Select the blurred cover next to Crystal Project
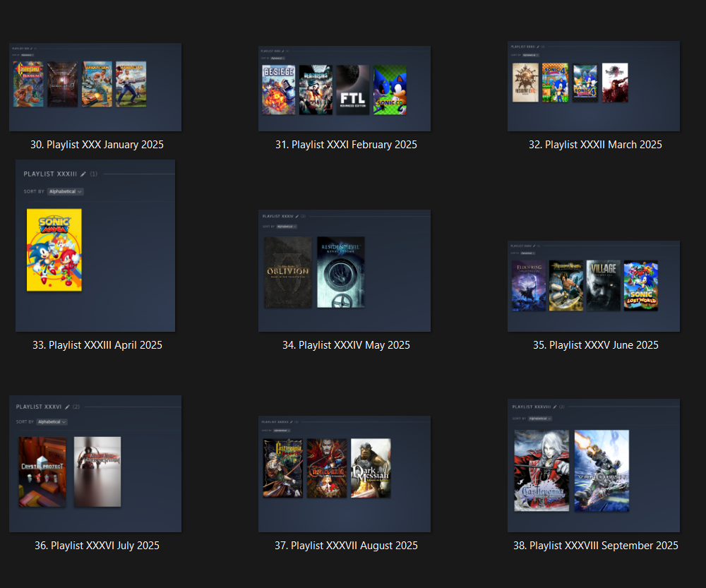 (x=97, y=472)
